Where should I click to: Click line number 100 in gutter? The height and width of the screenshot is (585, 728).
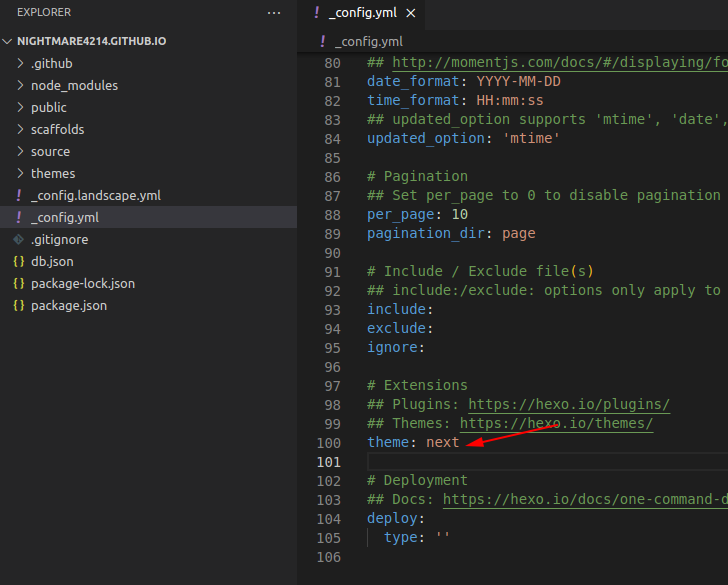tap(329, 443)
